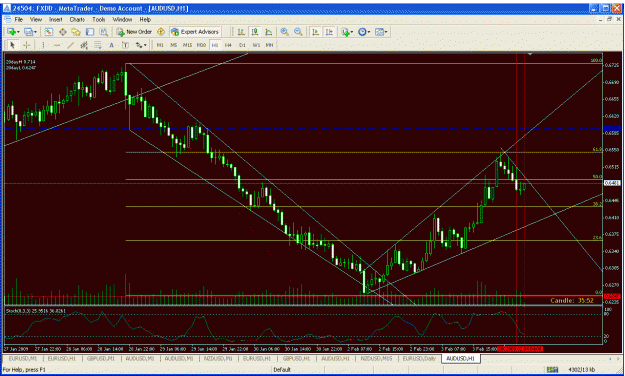Open the Help menu
Viewport: 625px width, 376px height.
pyautogui.click(x=145, y=19)
